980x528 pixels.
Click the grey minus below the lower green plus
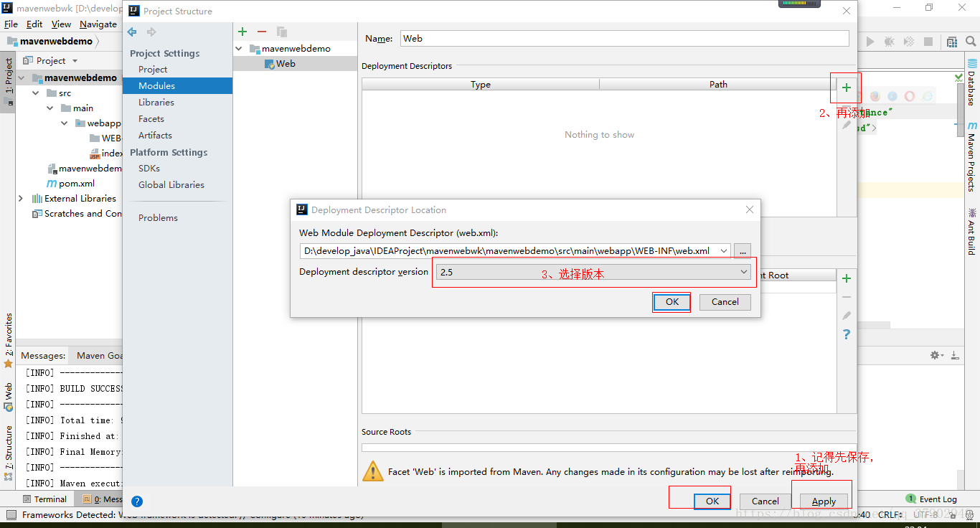(x=847, y=297)
